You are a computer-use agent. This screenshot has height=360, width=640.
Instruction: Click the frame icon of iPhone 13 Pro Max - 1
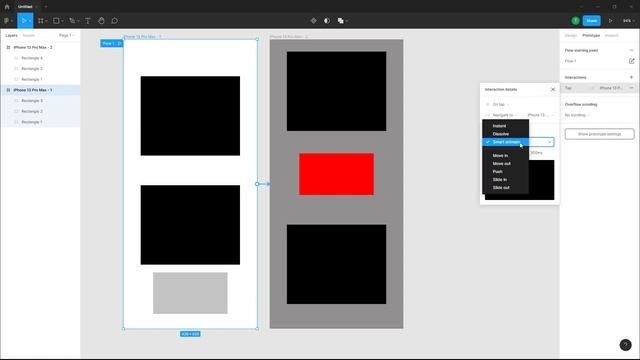coord(8,90)
